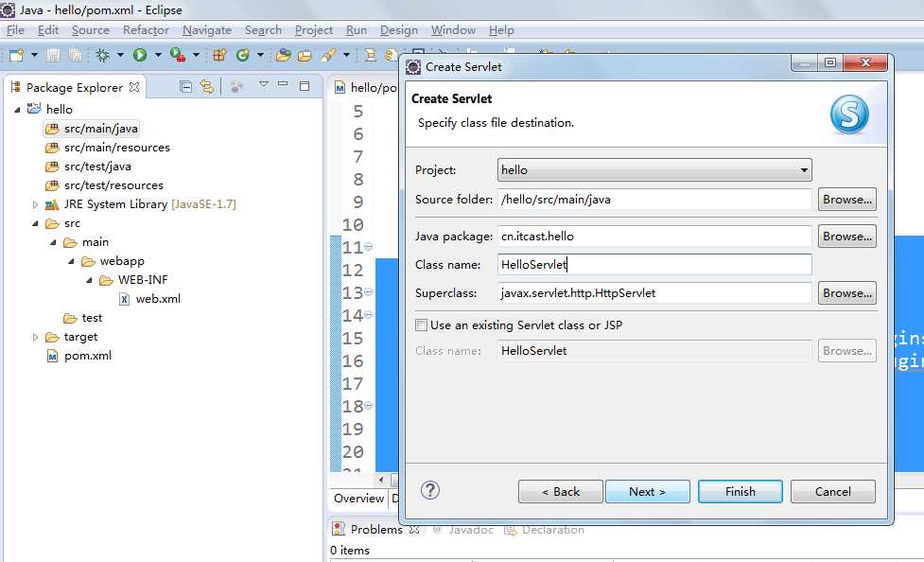Screen dimensions: 924x562
Task: Collapse the WEB-INF folder node
Action: [x=89, y=280]
